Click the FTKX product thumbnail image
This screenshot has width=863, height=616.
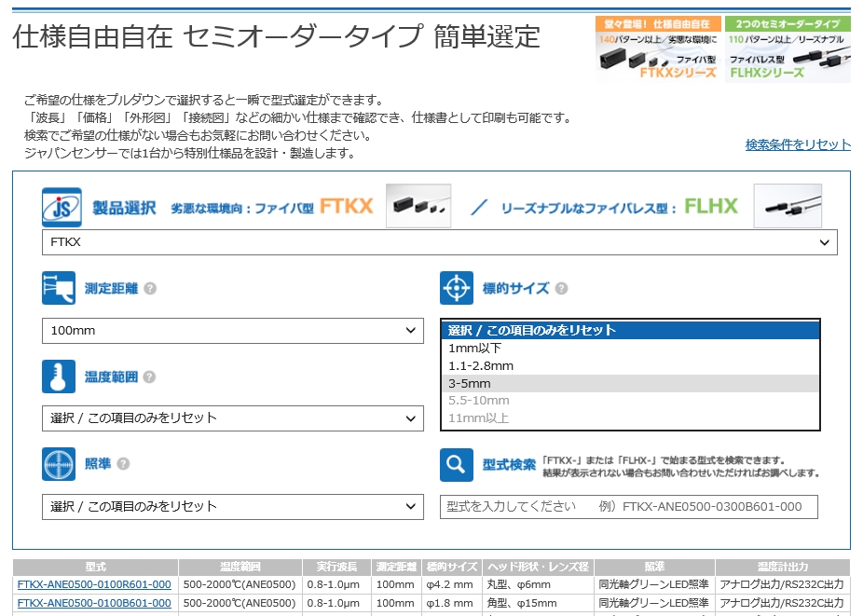[x=418, y=206]
